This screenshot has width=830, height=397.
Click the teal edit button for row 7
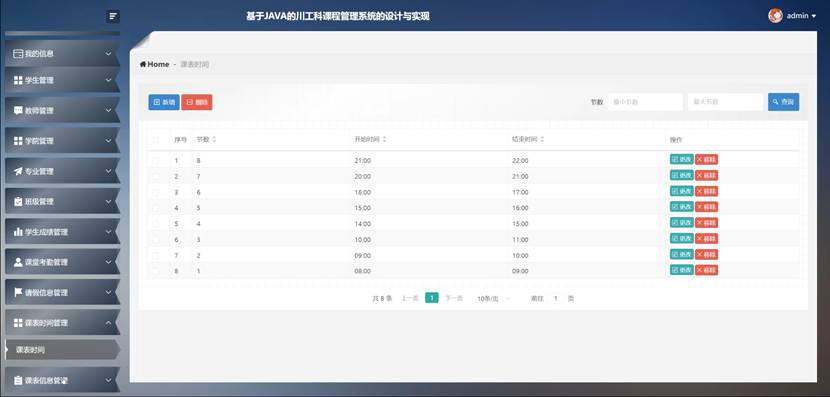(x=682, y=255)
